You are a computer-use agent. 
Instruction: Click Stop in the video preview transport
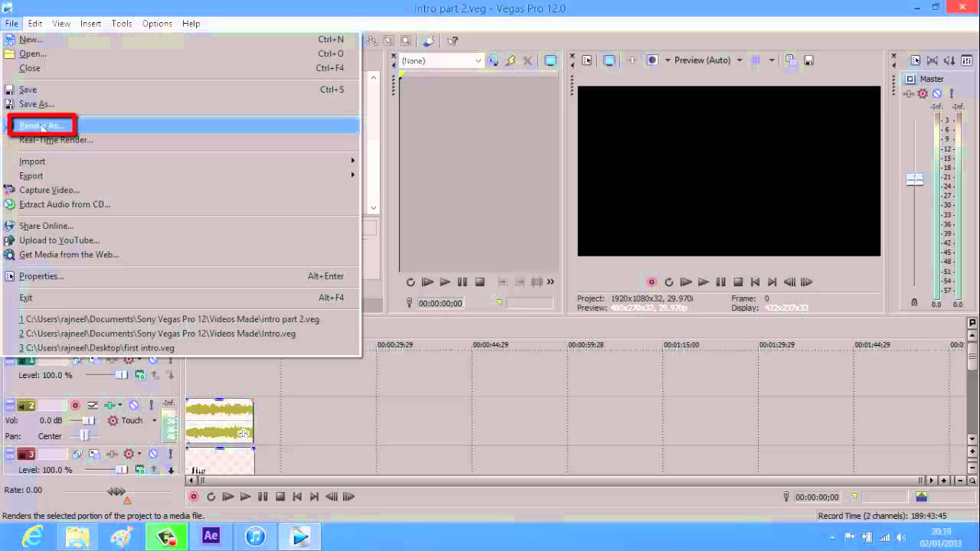738,282
